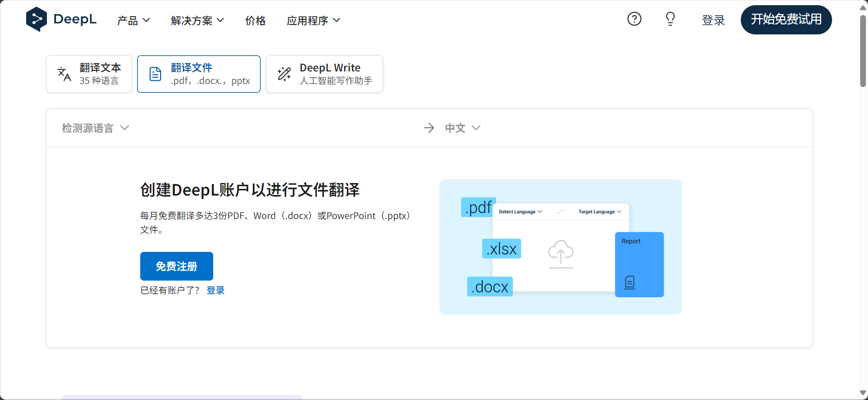Switch to the DeepL Write tab
This screenshot has width=868, height=400.
coord(324,74)
